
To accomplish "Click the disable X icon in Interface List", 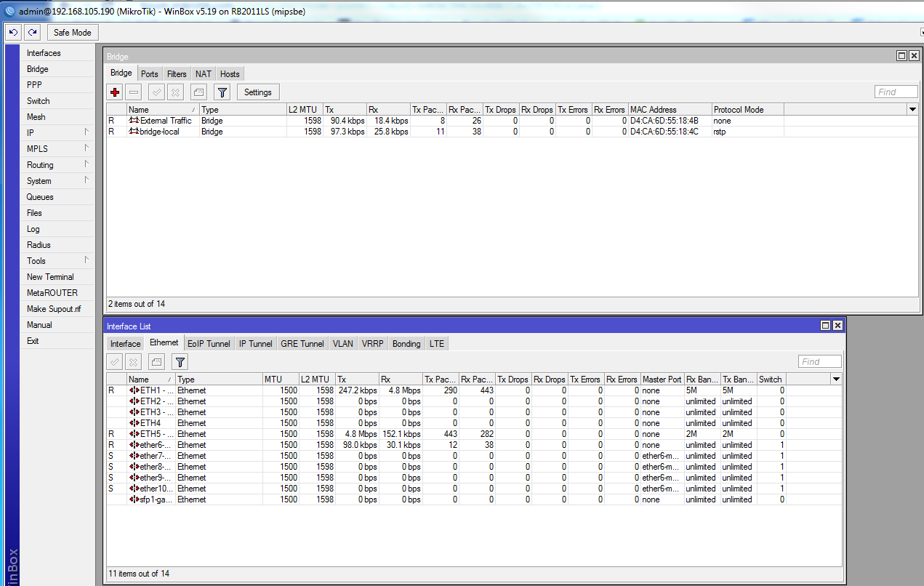I will 134,361.
